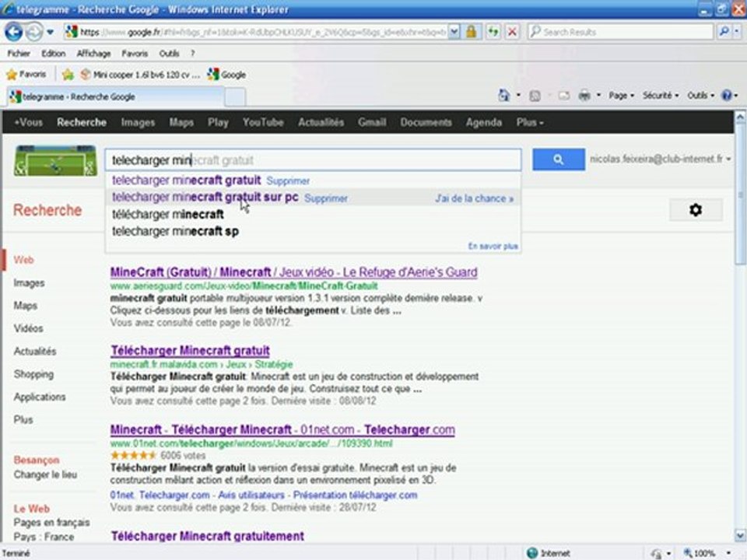Open the ? help menu
This screenshot has height=560, width=747.
(x=193, y=54)
